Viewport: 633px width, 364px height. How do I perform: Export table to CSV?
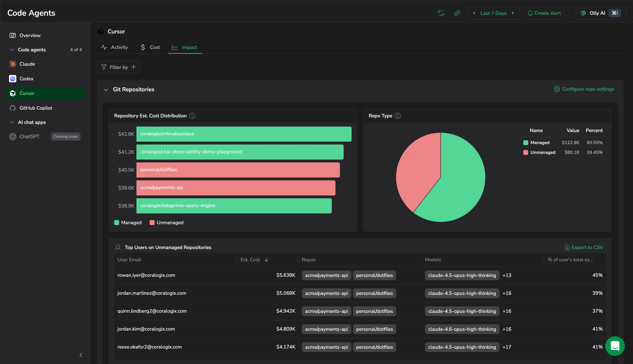(x=584, y=247)
